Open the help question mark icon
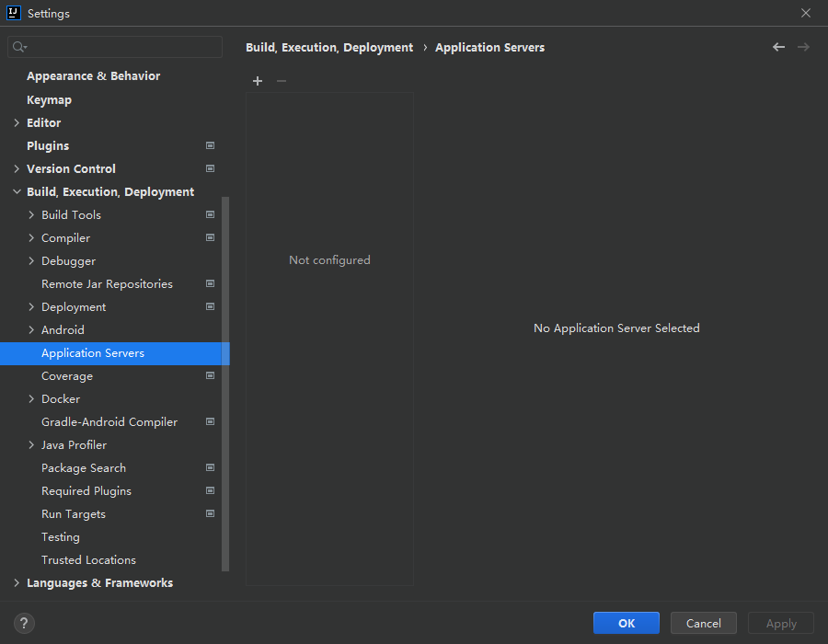The image size is (828, 644). coord(25,623)
